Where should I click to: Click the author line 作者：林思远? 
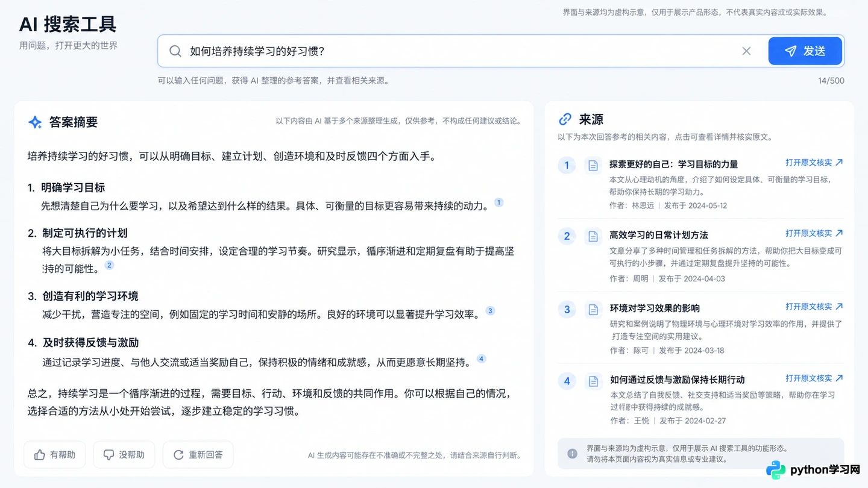coord(632,205)
